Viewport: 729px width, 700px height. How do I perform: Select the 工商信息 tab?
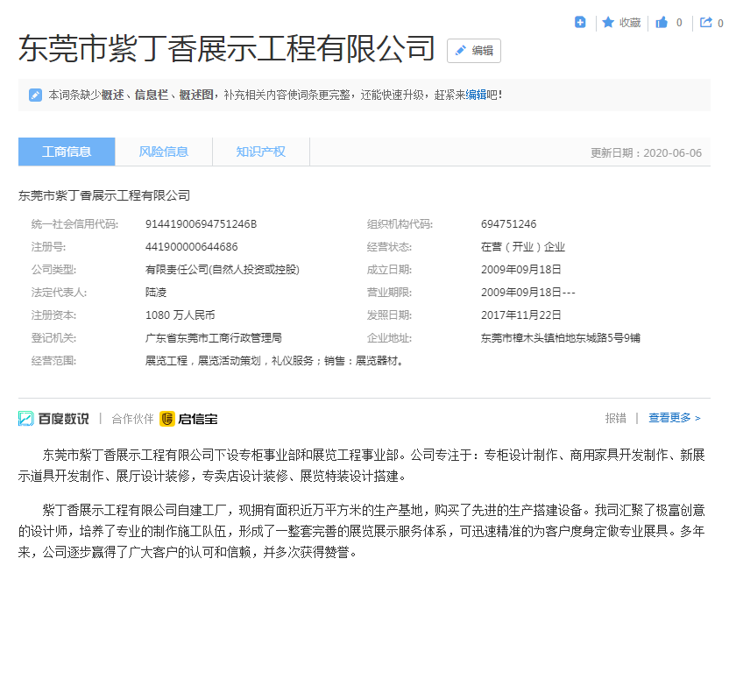67,152
